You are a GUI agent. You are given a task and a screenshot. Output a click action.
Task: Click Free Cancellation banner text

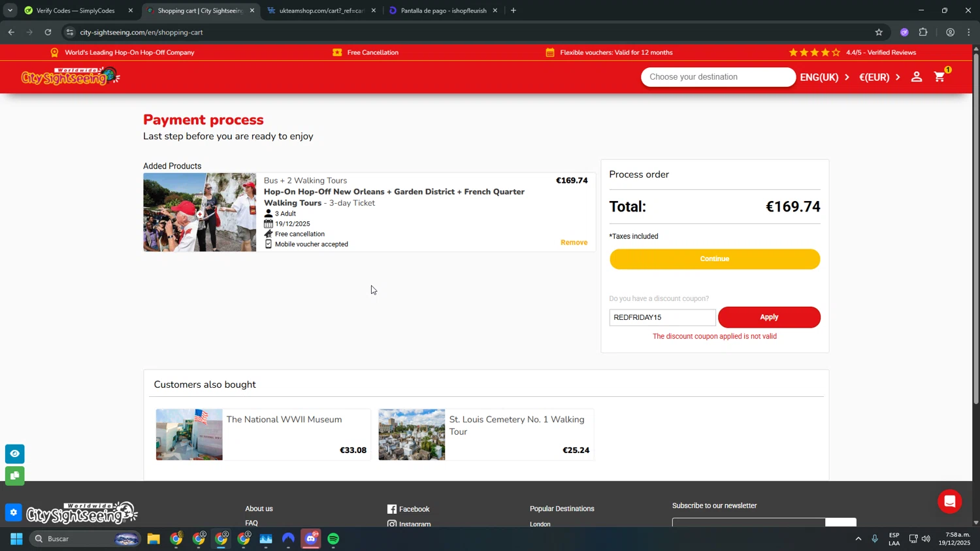click(372, 52)
